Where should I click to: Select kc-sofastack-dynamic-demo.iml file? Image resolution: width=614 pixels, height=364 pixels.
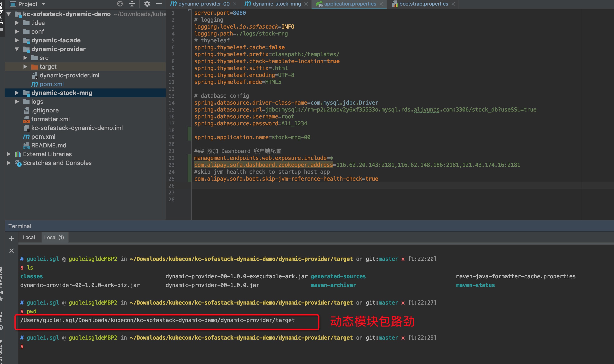point(77,128)
